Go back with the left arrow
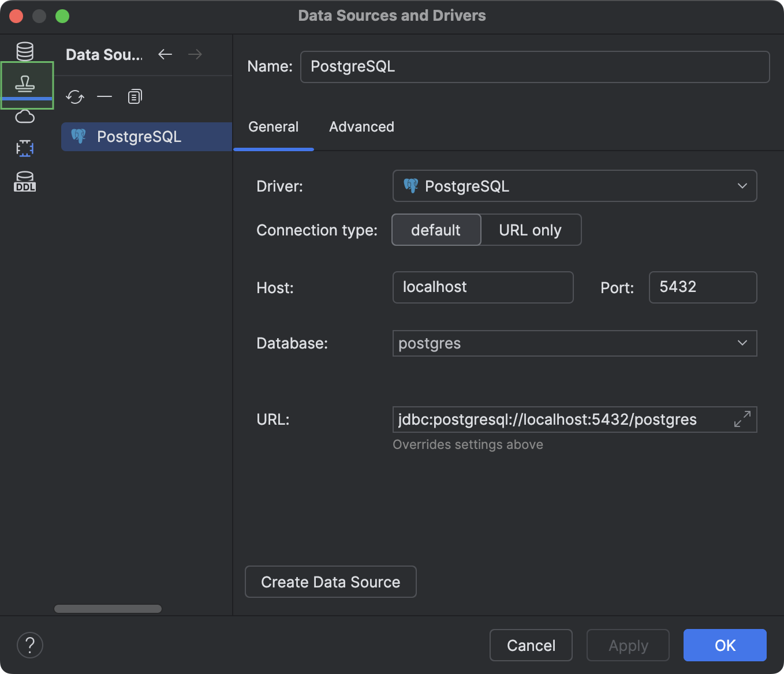 [x=165, y=54]
